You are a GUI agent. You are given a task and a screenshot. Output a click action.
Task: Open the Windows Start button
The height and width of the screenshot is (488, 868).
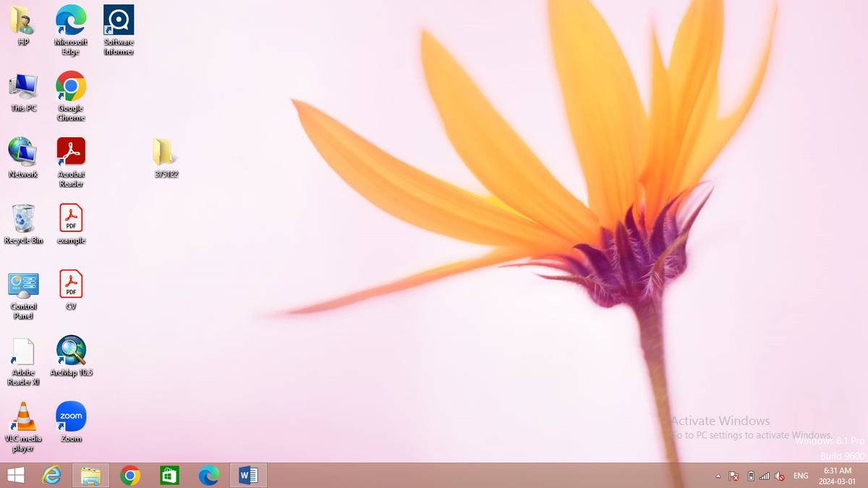(15, 475)
